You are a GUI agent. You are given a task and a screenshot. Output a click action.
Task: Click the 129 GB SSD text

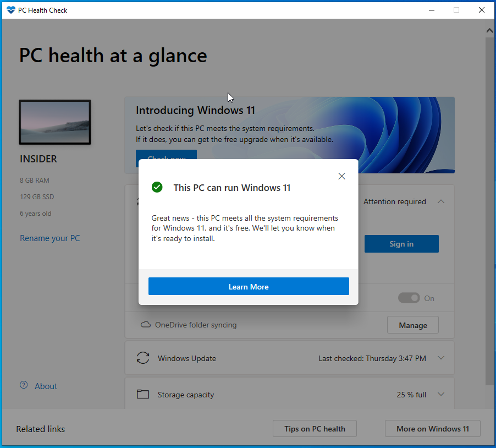(x=37, y=196)
